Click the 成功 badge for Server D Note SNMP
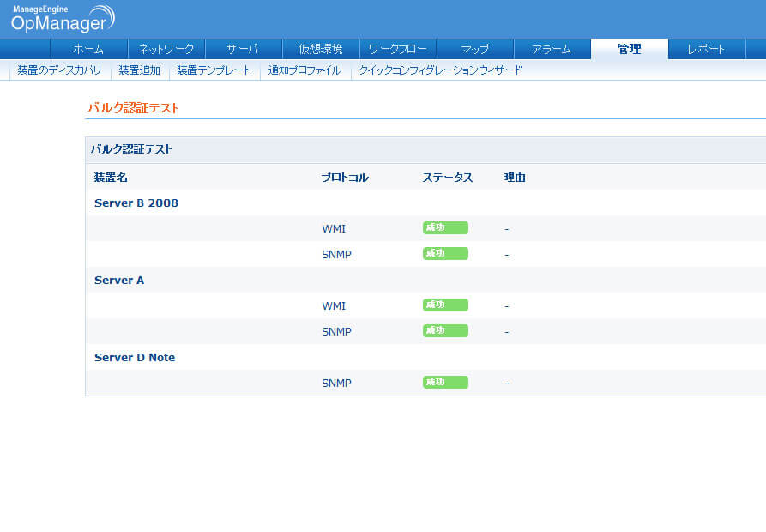The image size is (766, 532). click(x=445, y=383)
